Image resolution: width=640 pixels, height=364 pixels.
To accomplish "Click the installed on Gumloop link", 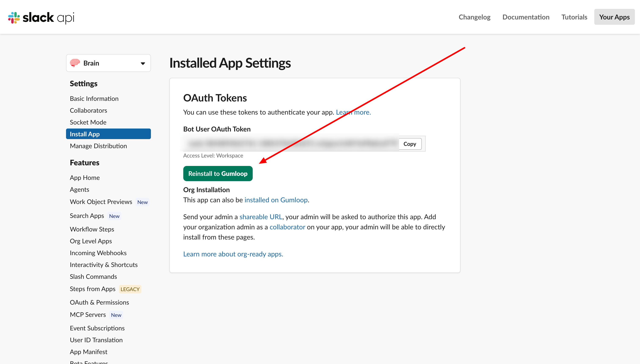I will pos(276,200).
